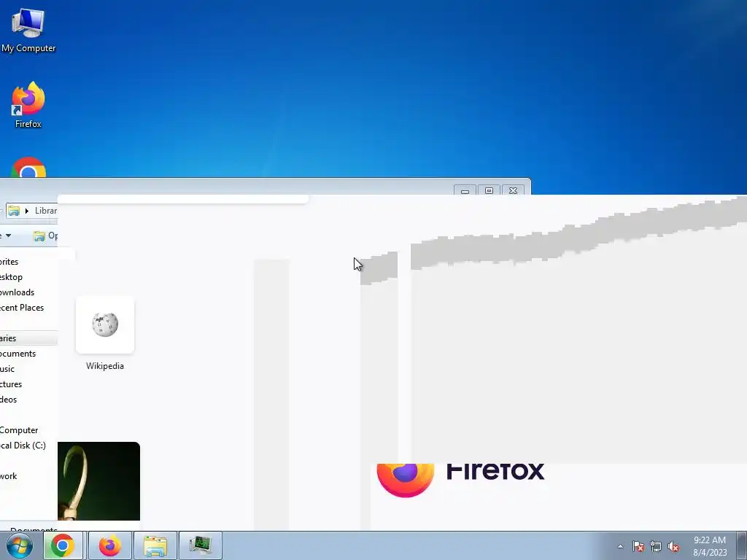Select Local Disk (C:) in navigation pane

23,446
